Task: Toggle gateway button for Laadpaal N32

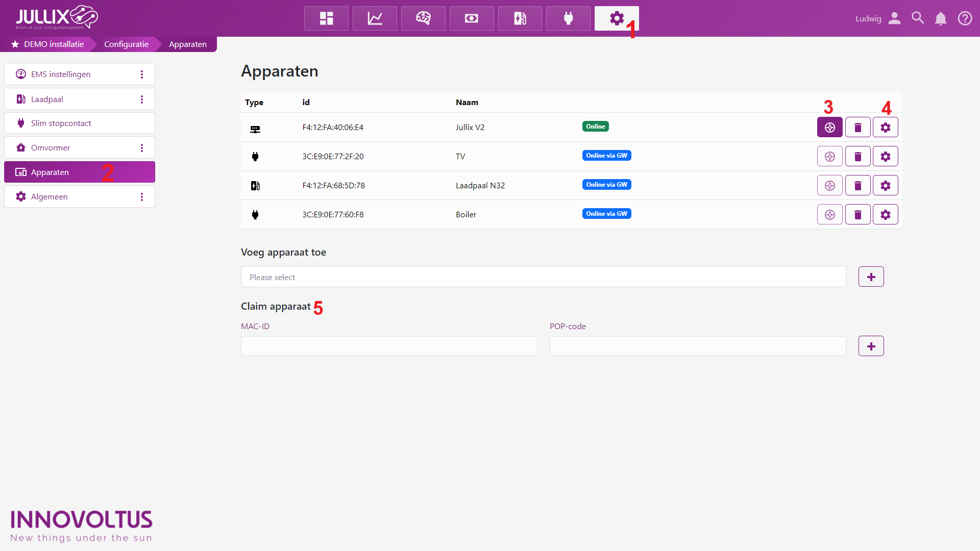Action: tap(829, 186)
